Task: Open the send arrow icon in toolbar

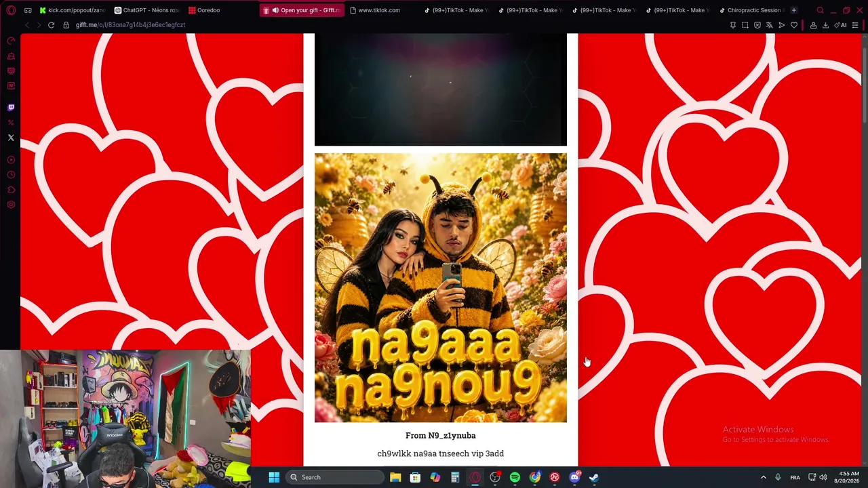Action: 781,25
